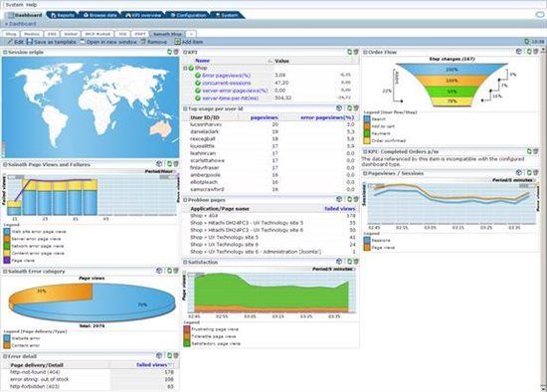Collapse the Session origin panel

coord(5,53)
